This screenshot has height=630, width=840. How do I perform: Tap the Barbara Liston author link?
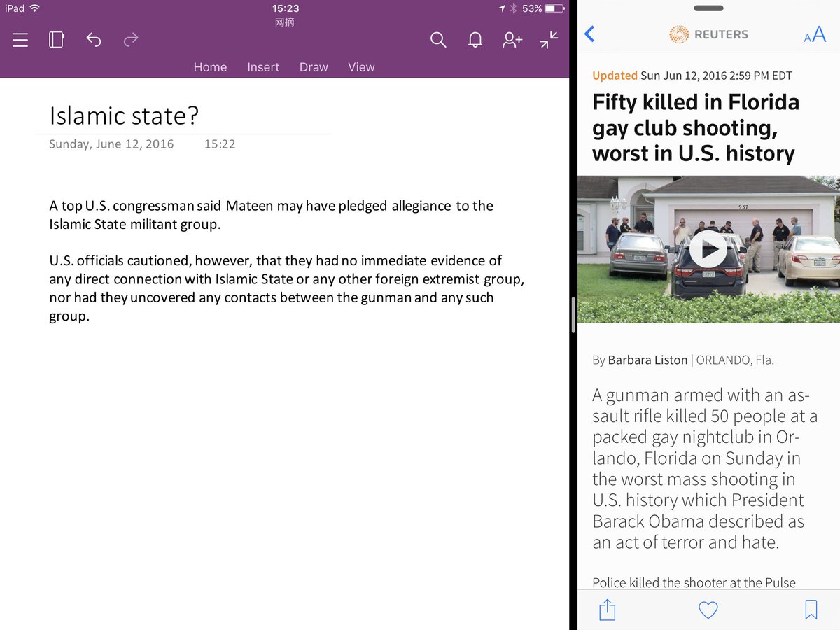(647, 360)
